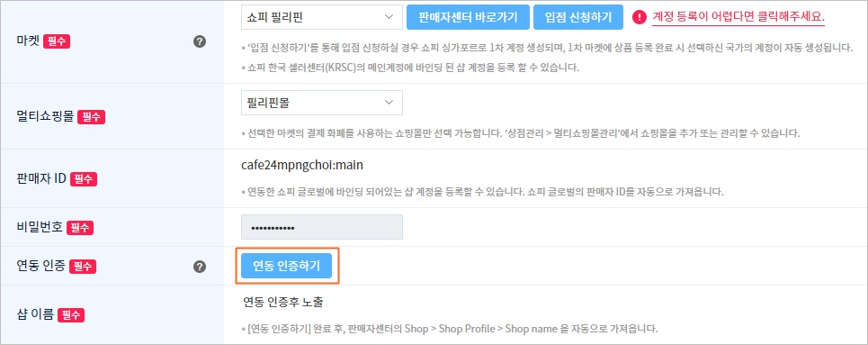
Task: Click the chevron arrow of 쇼피 필리핀 selector
Action: [389, 17]
